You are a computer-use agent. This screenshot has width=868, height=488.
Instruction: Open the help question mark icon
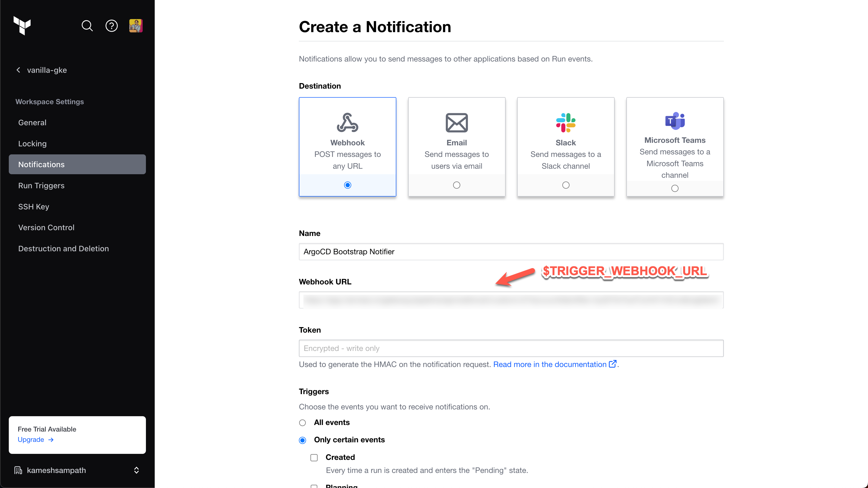pyautogui.click(x=112, y=26)
